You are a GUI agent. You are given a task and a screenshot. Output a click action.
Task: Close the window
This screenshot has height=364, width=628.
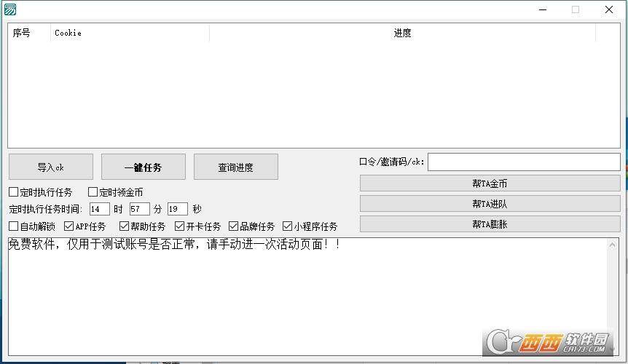click(x=609, y=9)
